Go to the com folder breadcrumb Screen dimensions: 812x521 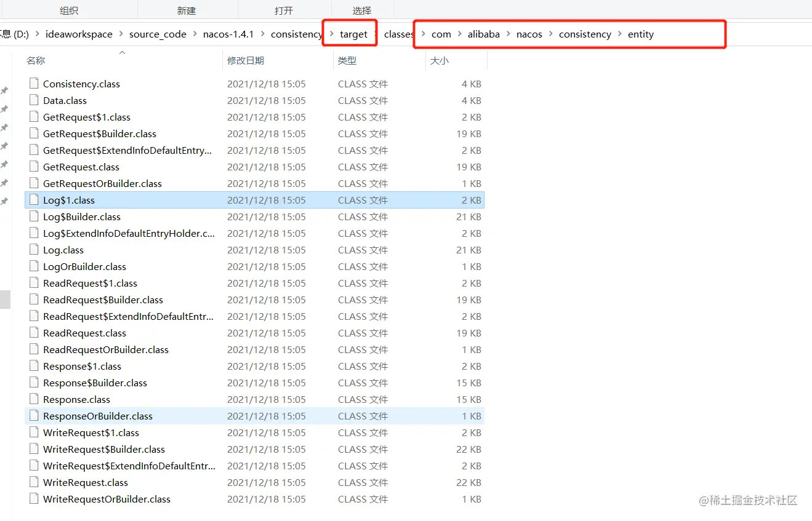(x=441, y=34)
